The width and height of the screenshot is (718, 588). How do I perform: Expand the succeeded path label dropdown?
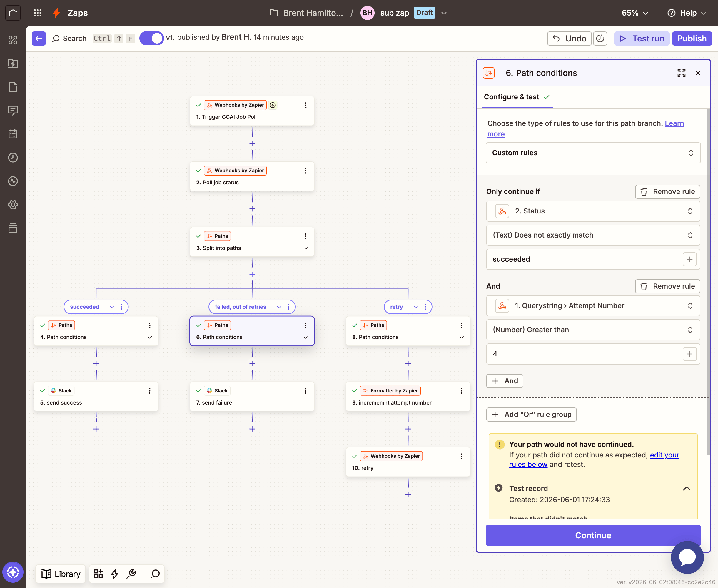pos(112,307)
